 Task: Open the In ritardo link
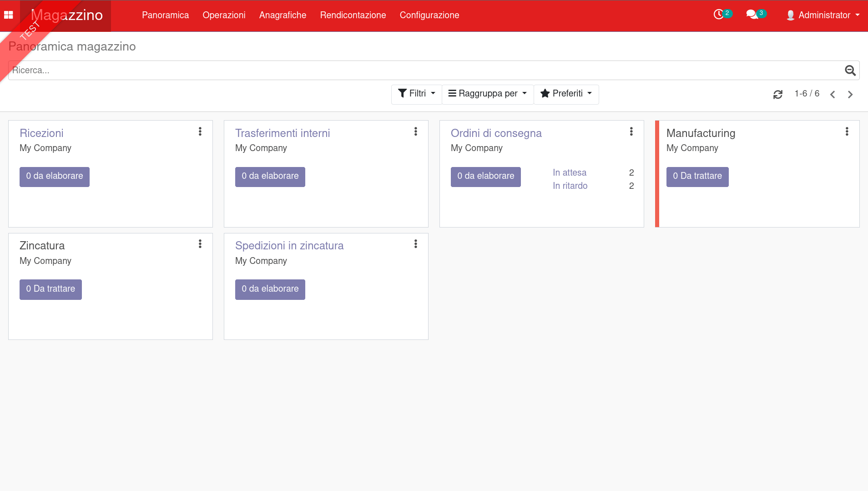coord(570,186)
